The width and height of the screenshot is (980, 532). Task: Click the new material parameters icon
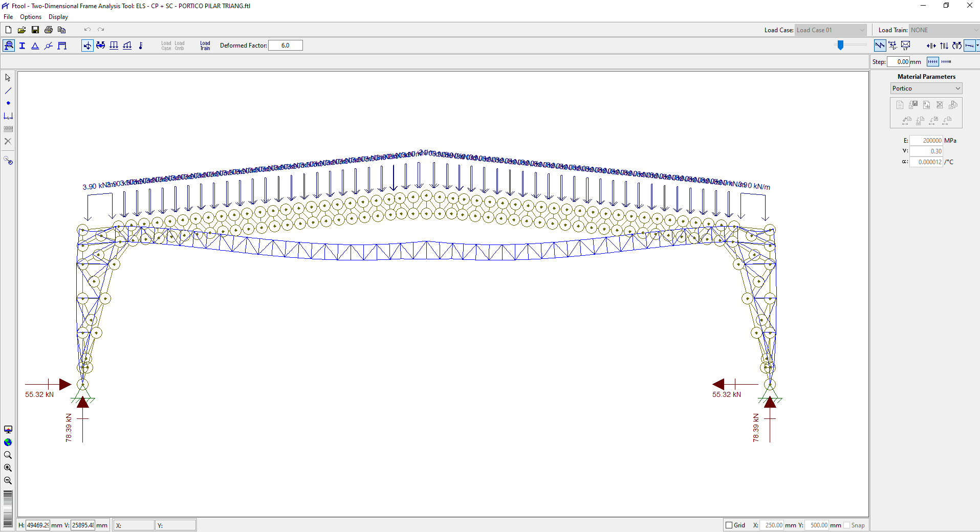coord(900,105)
